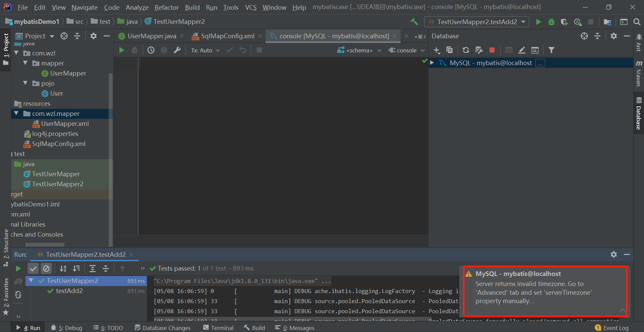
Task: Open Project panel gear options
Action: point(94,36)
